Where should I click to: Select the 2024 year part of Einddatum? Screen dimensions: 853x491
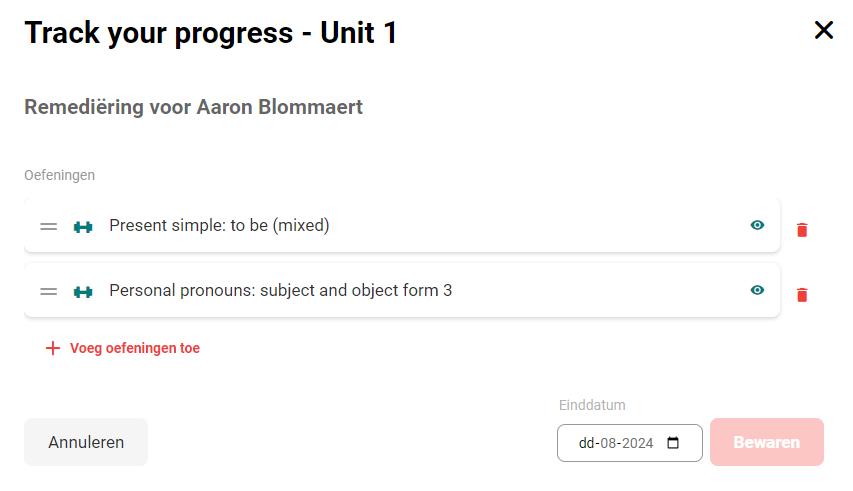click(x=636, y=443)
